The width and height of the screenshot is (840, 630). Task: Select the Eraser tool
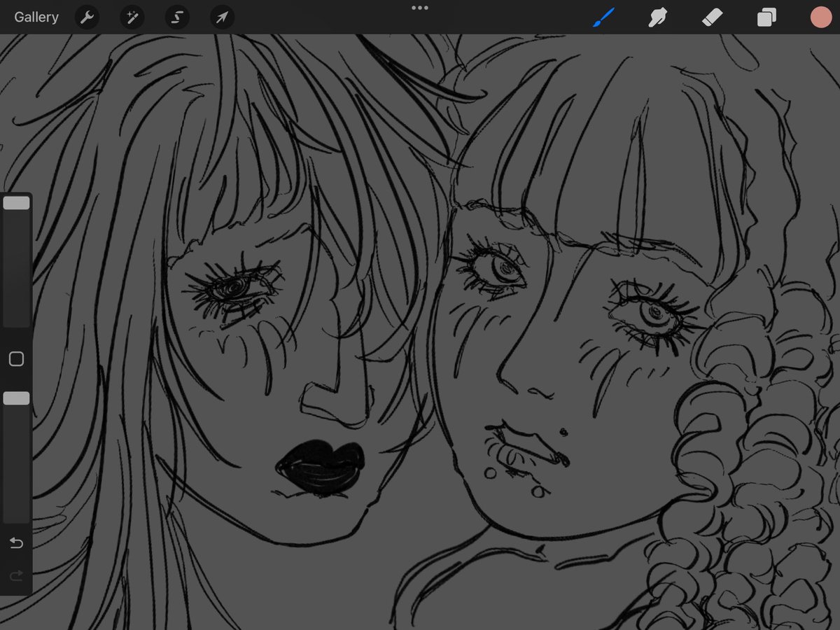pyautogui.click(x=712, y=17)
